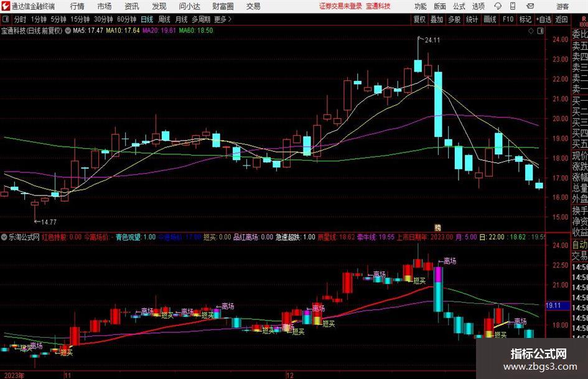The height and width of the screenshot is (379, 588).
Task: Open the 问小达 menu
Action: pyautogui.click(x=189, y=6)
